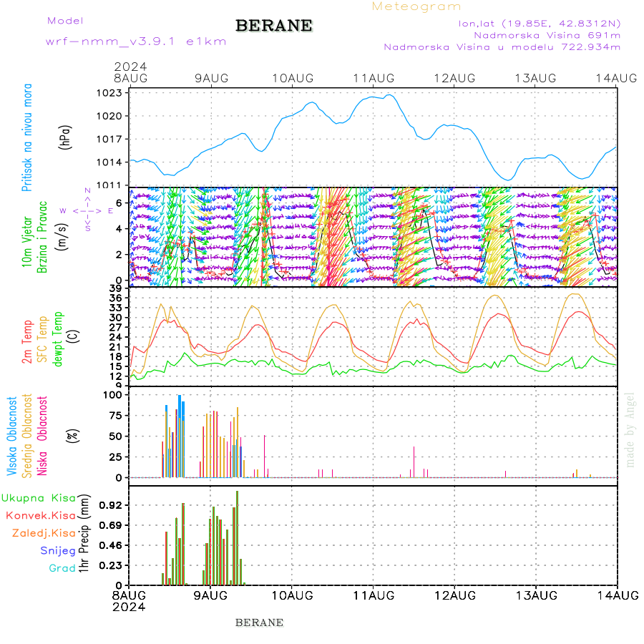The height and width of the screenshot is (644, 644).
Task: Click the 0.69 precipitation tick value
Action: point(110,525)
